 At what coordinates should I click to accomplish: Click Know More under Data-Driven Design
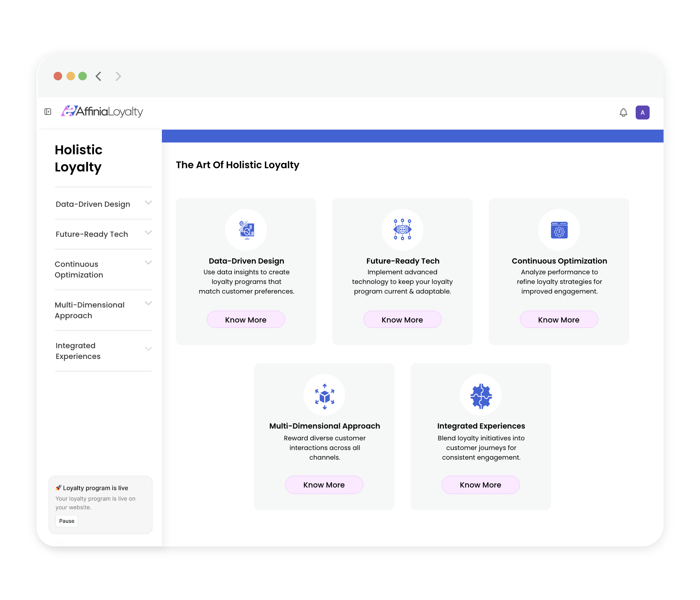pos(246,320)
